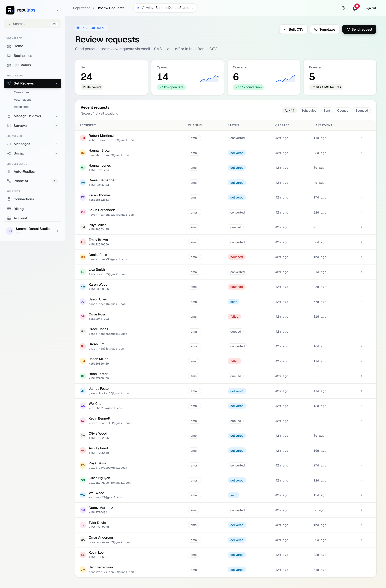Viewport: 386px width, 588px height.
Task: Click the Surveys document icon
Action: coord(9,126)
